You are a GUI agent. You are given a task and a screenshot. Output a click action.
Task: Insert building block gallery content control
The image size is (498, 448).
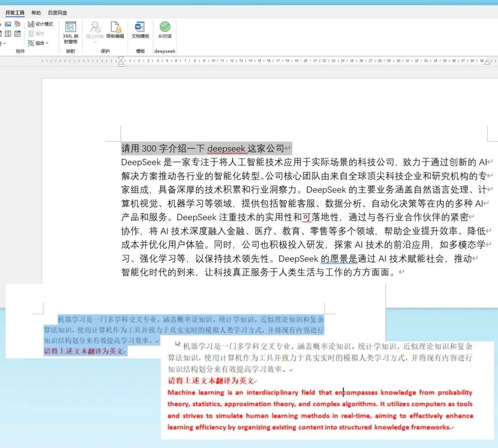18,24
